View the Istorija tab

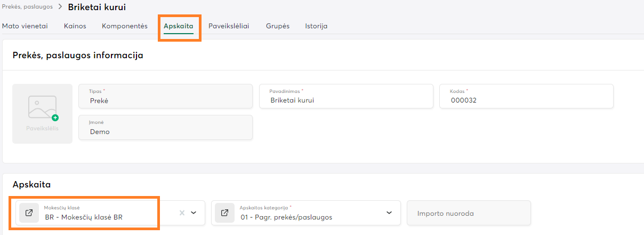point(316,26)
